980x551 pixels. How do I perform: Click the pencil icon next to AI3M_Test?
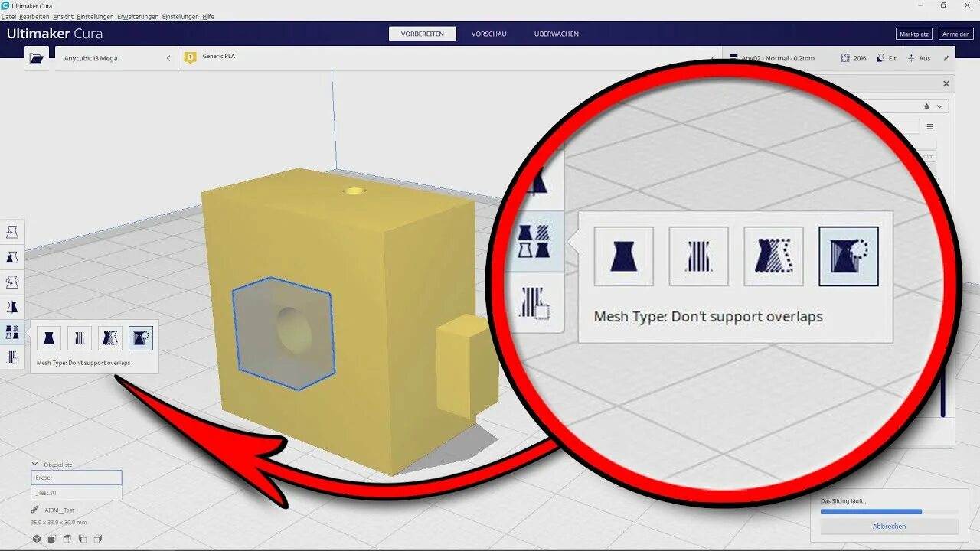35,510
